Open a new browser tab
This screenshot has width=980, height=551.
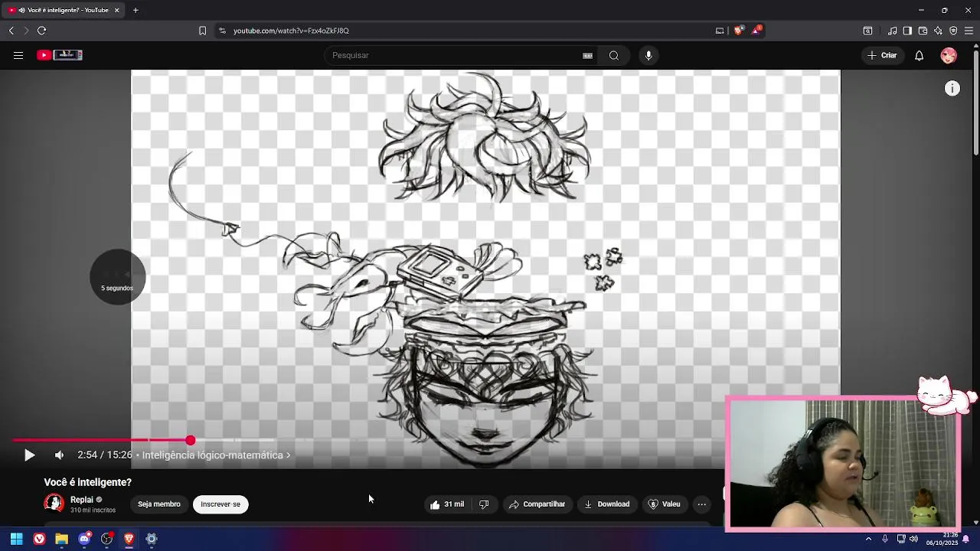click(136, 10)
